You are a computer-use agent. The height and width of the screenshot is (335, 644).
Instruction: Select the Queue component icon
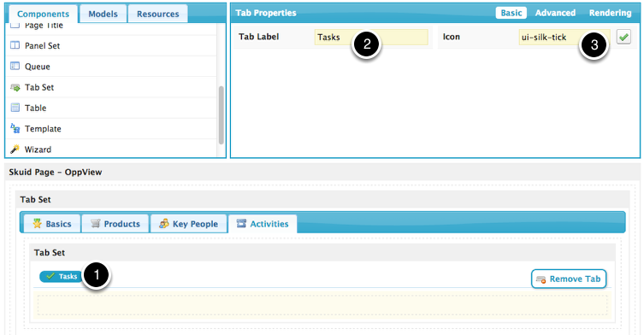(x=15, y=66)
